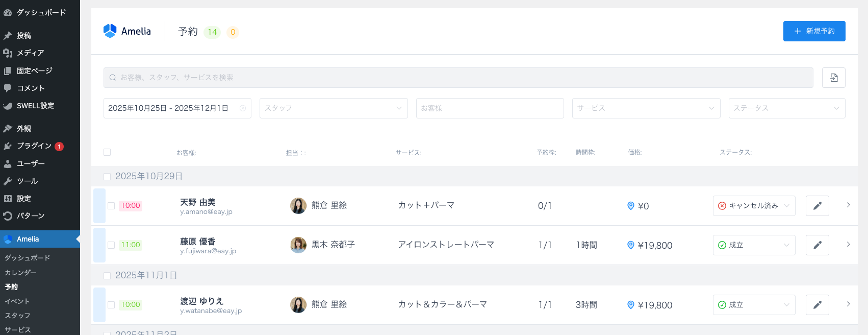Screen dimensions: 868x335
Task: Check the 2025年10月29日 date group checkbox
Action: pos(107,177)
